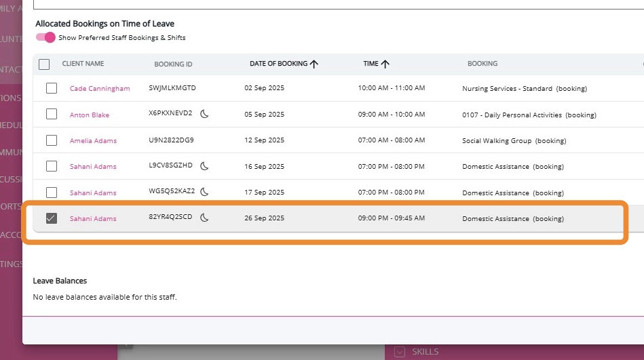Click the moon icon beside booking 82YR4Q2SCD

[x=204, y=218]
